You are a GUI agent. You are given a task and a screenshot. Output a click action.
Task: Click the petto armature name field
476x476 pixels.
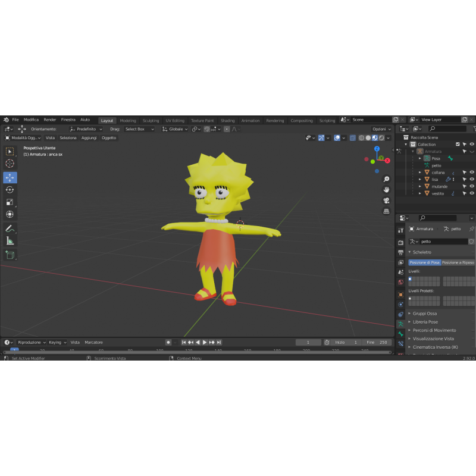coord(444,242)
